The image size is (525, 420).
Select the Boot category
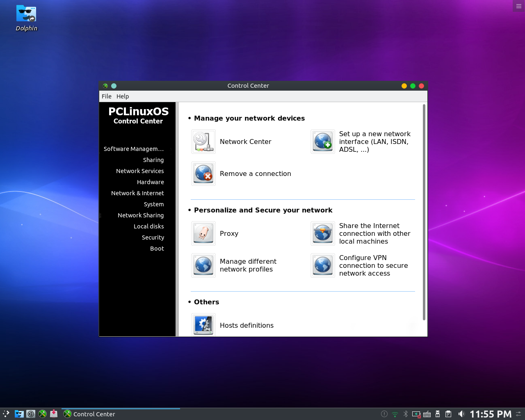tap(157, 249)
